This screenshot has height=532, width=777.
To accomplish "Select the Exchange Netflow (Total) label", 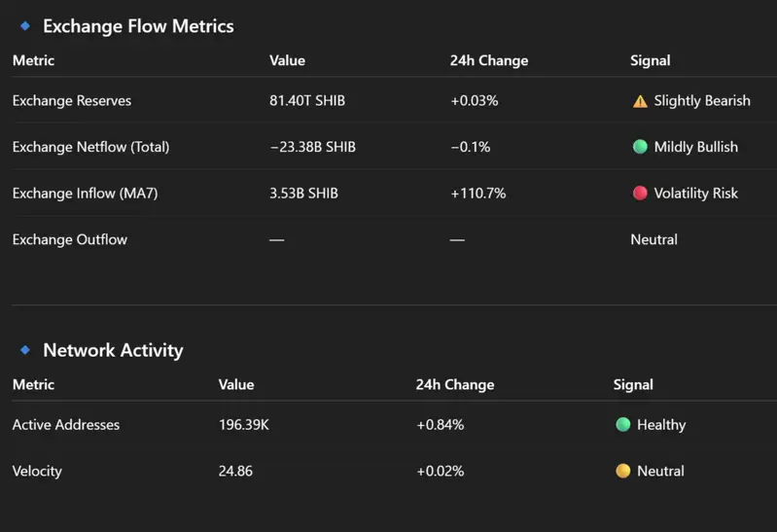I will point(90,147).
